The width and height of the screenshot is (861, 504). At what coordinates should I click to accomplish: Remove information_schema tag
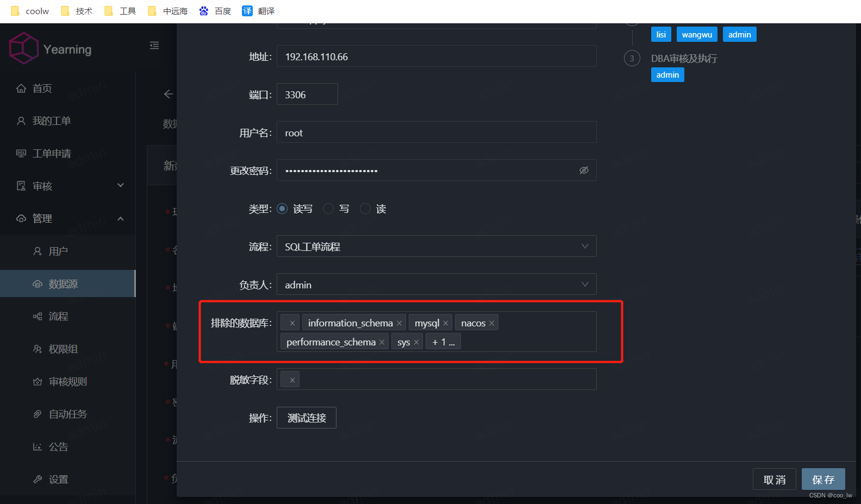tap(399, 323)
